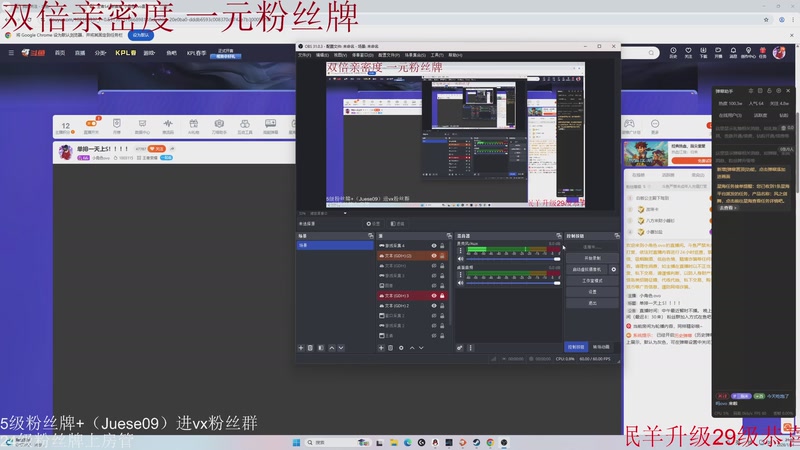The image size is (800, 450).
Task: Open 下载 download icon in Douyu header
Action: (703, 53)
